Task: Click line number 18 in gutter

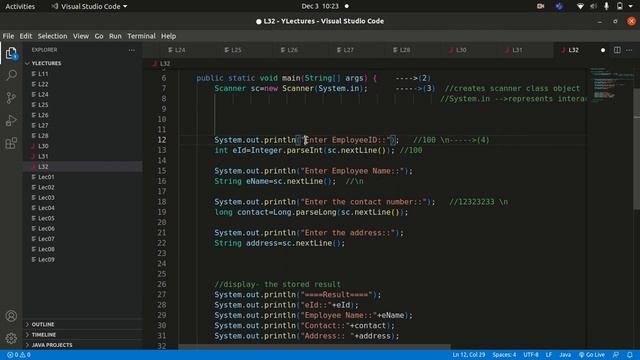Action: click(162, 202)
